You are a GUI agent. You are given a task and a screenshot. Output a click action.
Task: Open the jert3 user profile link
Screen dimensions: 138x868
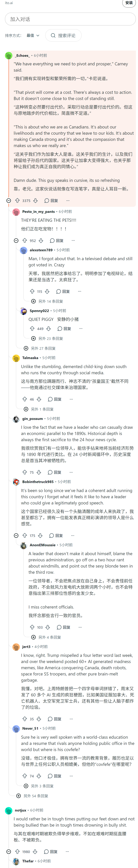point(26,647)
